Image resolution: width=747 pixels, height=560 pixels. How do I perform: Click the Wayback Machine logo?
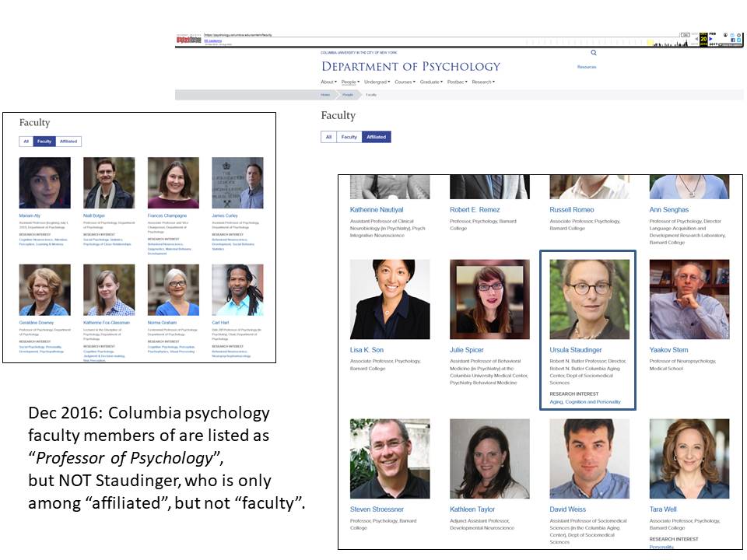click(189, 39)
